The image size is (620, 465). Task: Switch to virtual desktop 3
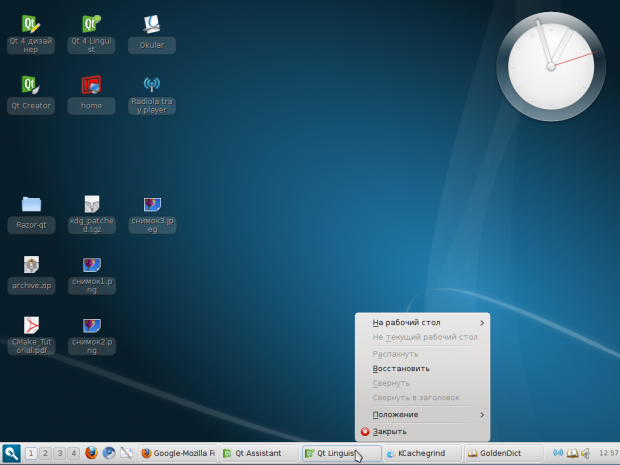click(x=60, y=453)
